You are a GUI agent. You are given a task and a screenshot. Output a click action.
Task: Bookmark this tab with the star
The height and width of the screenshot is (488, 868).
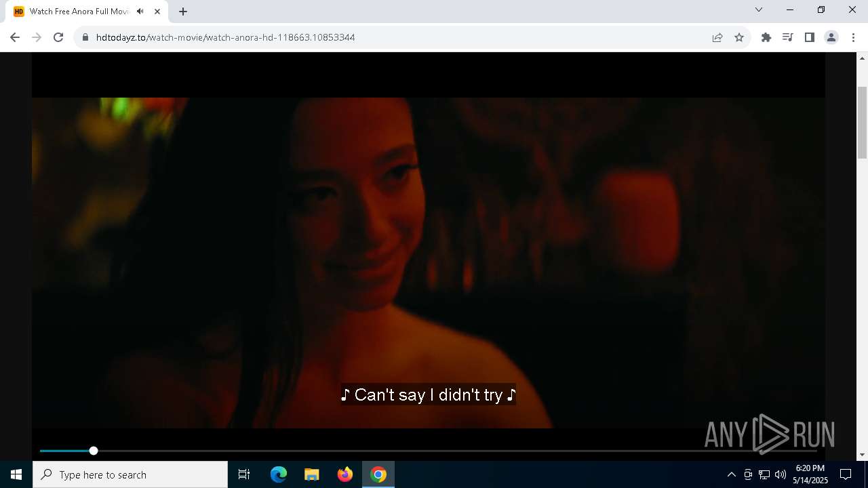pyautogui.click(x=739, y=37)
